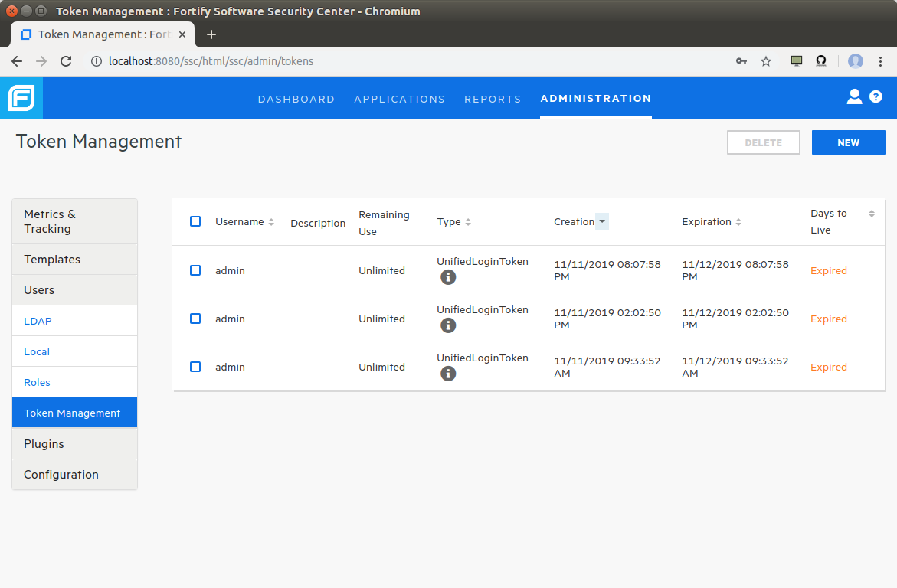Click info icon for 09:33:52 AM token
The image size is (897, 588).
pos(448,374)
